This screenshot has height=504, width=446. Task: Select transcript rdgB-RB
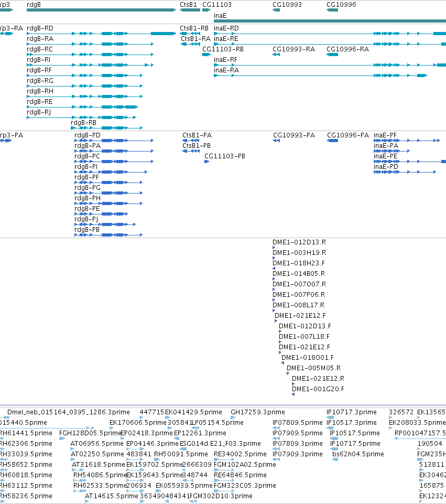point(107,128)
